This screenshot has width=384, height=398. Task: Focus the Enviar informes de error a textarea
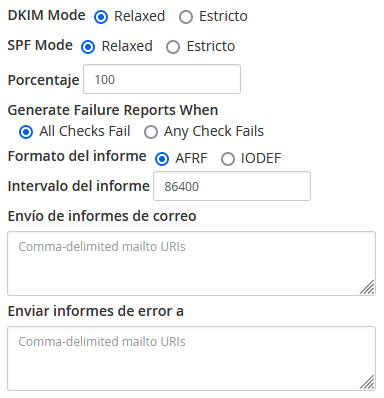point(192,358)
